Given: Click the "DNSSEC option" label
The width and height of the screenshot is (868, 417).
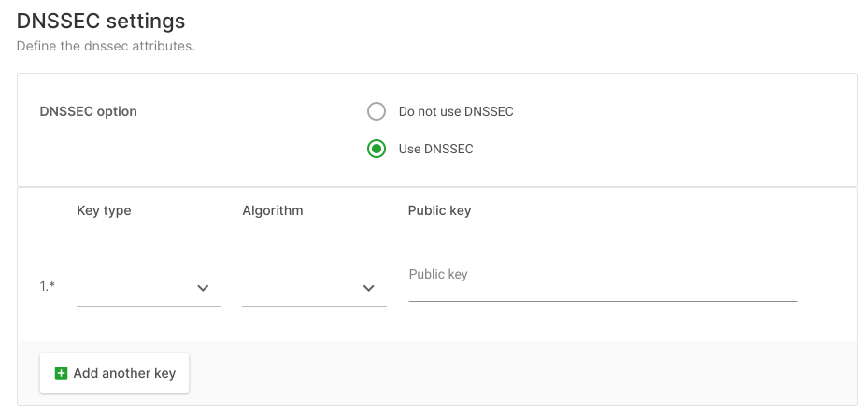Looking at the screenshot, I should tap(89, 111).
